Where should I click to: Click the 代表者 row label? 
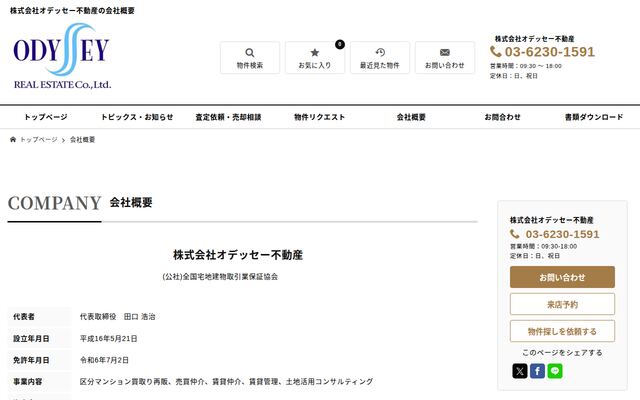24,316
